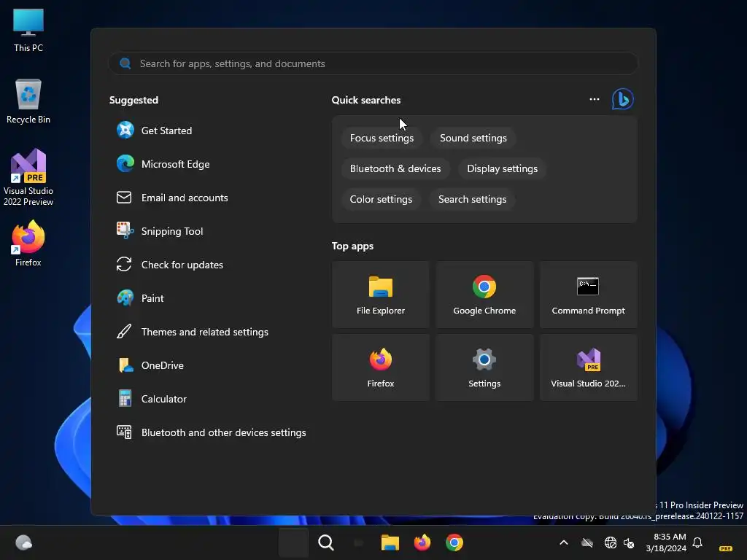Select the Recycle Bin desktop icon
The width and height of the screenshot is (747, 560).
point(28,101)
